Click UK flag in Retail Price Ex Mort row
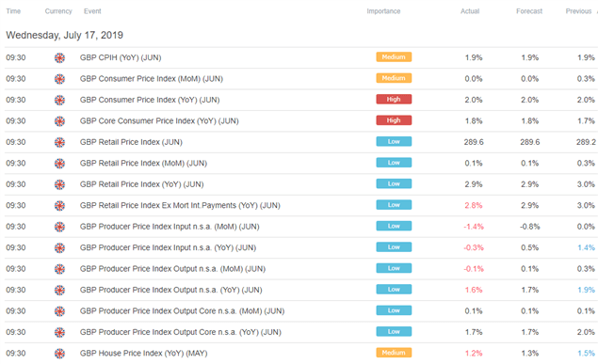This screenshot has width=598, height=364. pyautogui.click(x=59, y=206)
